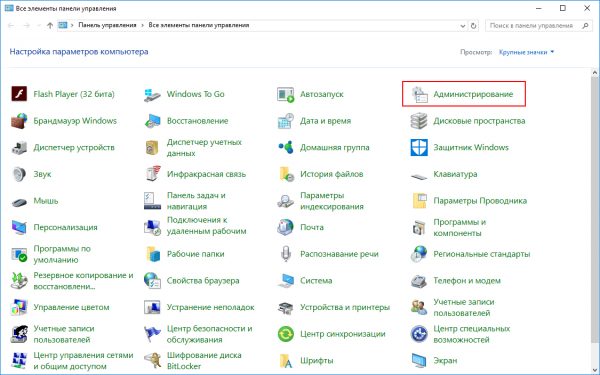Viewport: 600px width, 375px height.
Task: Open the Домашняя группа icon
Action: 285,147
